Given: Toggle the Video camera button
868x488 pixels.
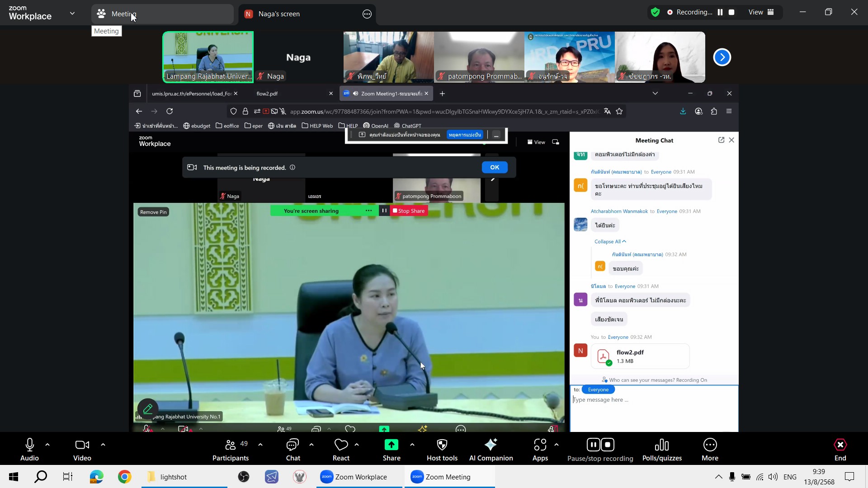Looking at the screenshot, I should pos(82,450).
